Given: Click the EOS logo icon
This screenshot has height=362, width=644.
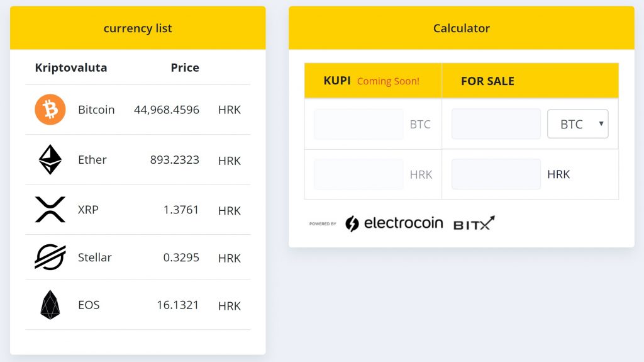Looking at the screenshot, I should point(50,305).
